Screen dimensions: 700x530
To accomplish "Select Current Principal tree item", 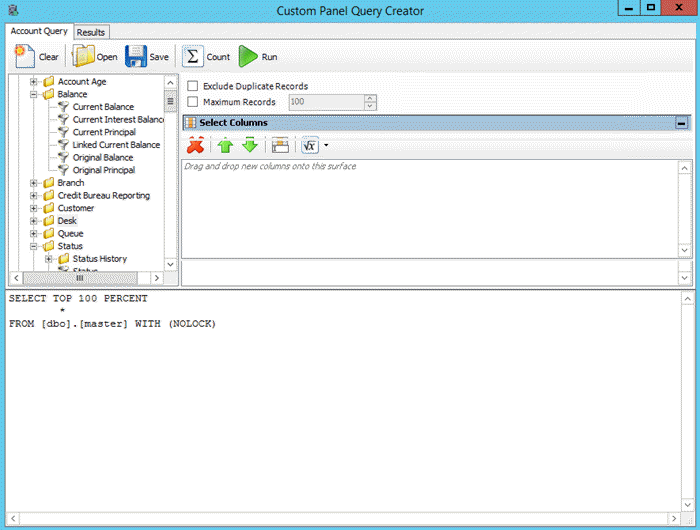I will (x=104, y=132).
